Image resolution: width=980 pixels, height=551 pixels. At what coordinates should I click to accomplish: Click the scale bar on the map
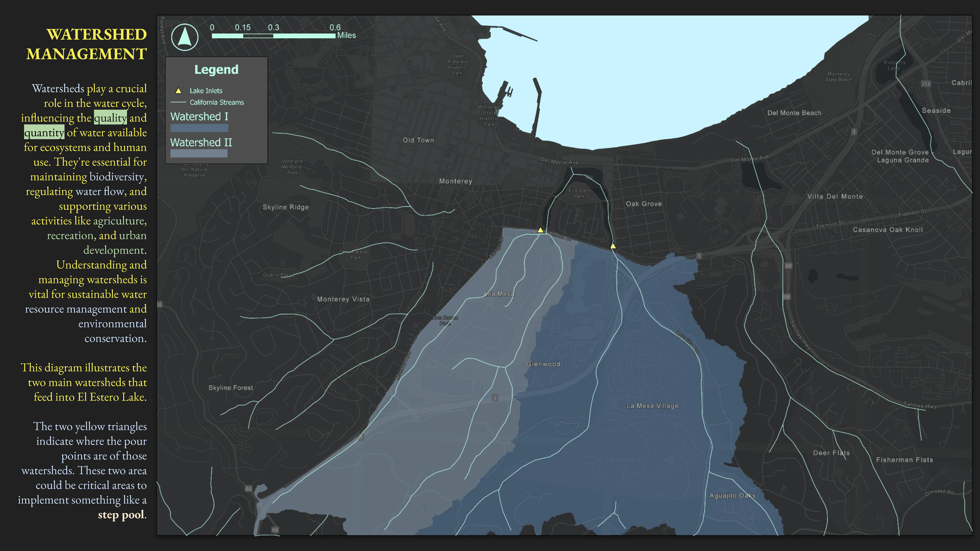pyautogui.click(x=274, y=36)
